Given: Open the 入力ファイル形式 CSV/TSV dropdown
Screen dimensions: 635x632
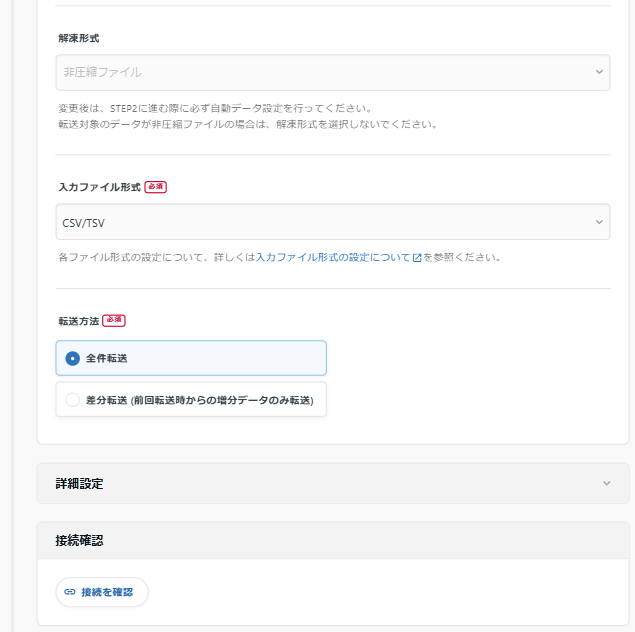Looking at the screenshot, I should [x=333, y=222].
